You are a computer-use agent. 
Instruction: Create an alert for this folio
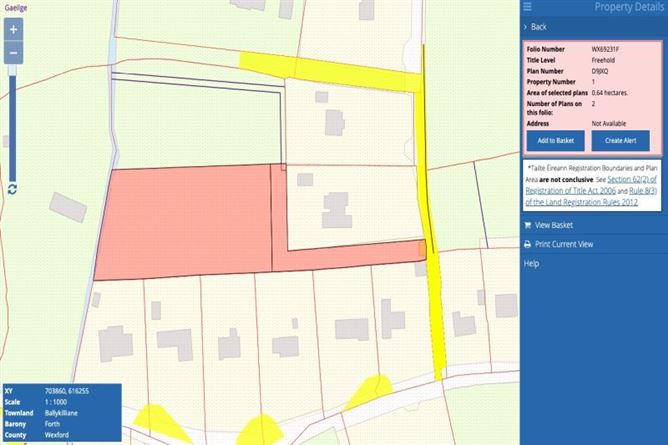coord(620,141)
